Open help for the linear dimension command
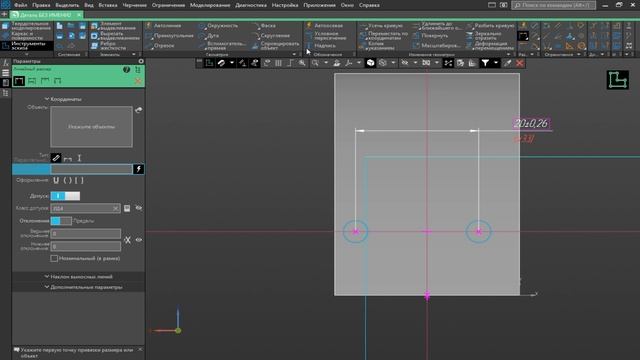Viewport: 640px width, 360px height. tap(127, 70)
